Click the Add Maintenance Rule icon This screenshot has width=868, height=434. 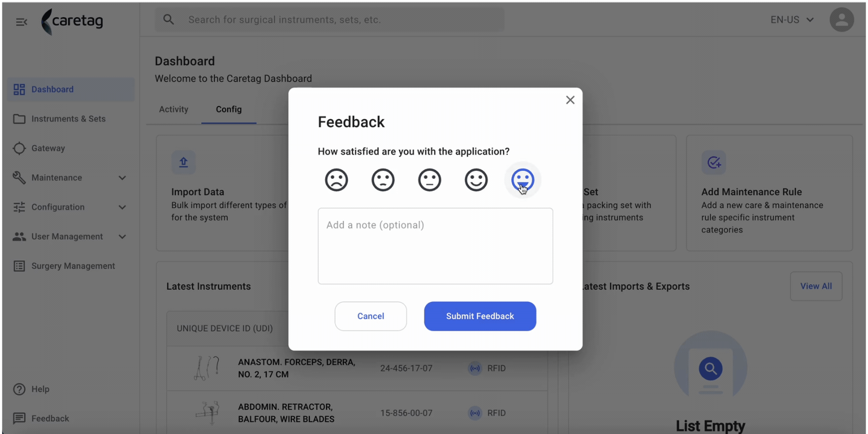714,162
